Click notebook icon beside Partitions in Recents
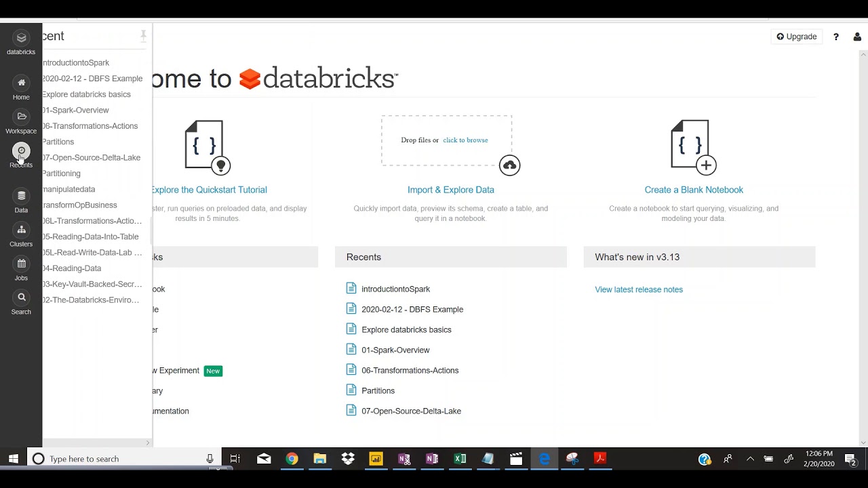 tap(351, 390)
